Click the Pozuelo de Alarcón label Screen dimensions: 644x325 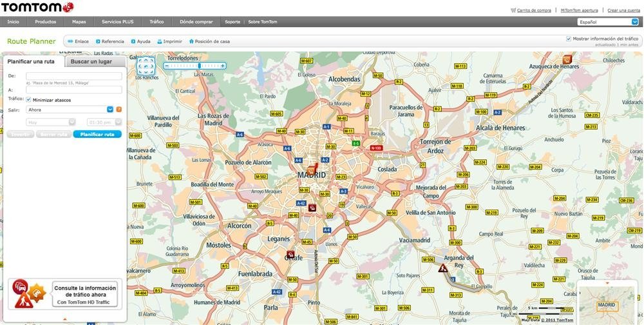pos(248,162)
